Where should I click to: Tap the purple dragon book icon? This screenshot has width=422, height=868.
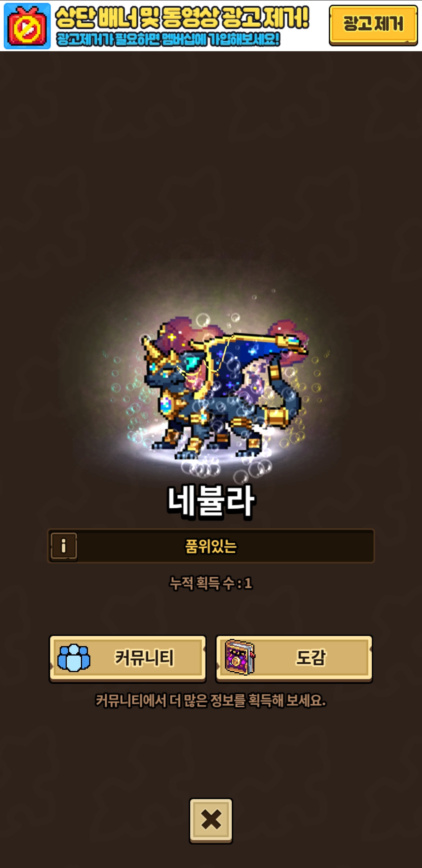[x=240, y=657]
